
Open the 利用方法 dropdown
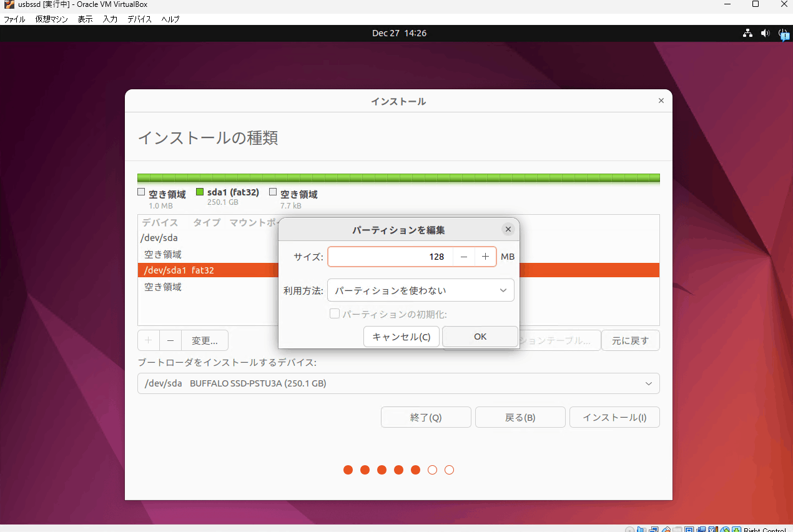click(x=421, y=290)
